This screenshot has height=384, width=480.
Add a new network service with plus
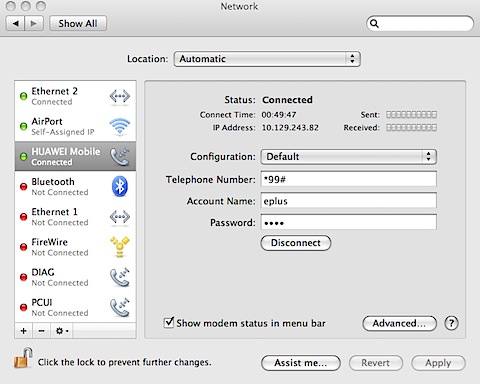pyautogui.click(x=24, y=331)
